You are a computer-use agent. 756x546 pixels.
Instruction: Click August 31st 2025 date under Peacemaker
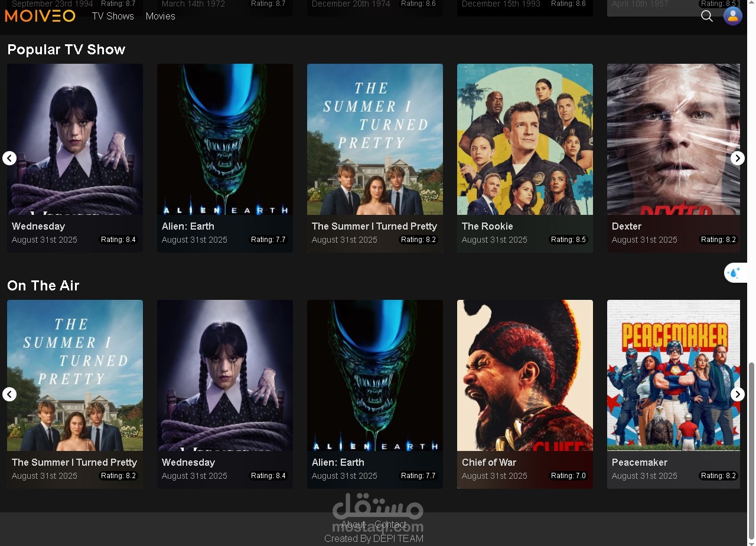(644, 476)
